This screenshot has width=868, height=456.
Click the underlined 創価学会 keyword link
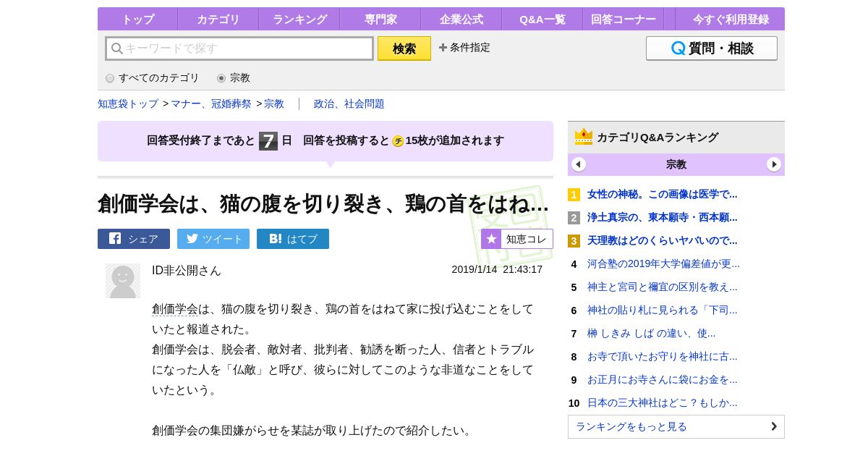click(x=175, y=309)
